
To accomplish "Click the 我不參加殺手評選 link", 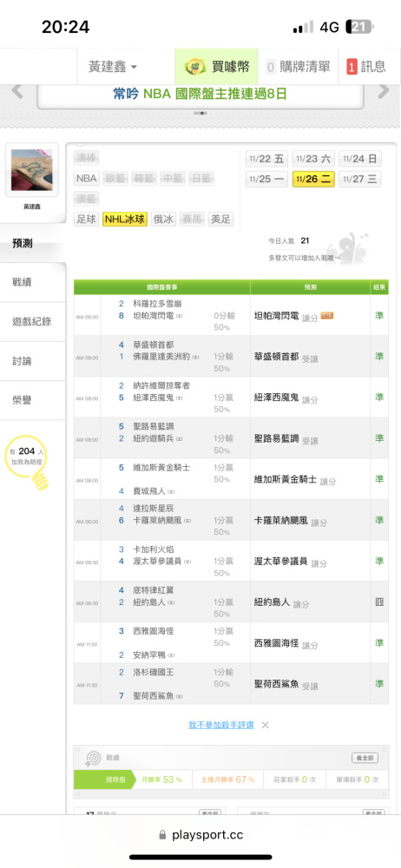I will pos(221,725).
